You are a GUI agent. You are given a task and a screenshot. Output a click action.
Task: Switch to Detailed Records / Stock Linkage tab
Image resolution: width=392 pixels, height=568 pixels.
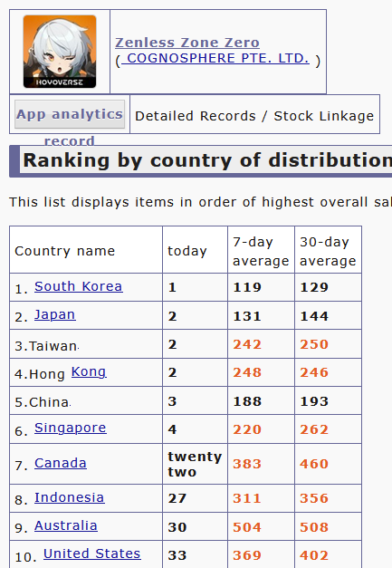(x=254, y=116)
